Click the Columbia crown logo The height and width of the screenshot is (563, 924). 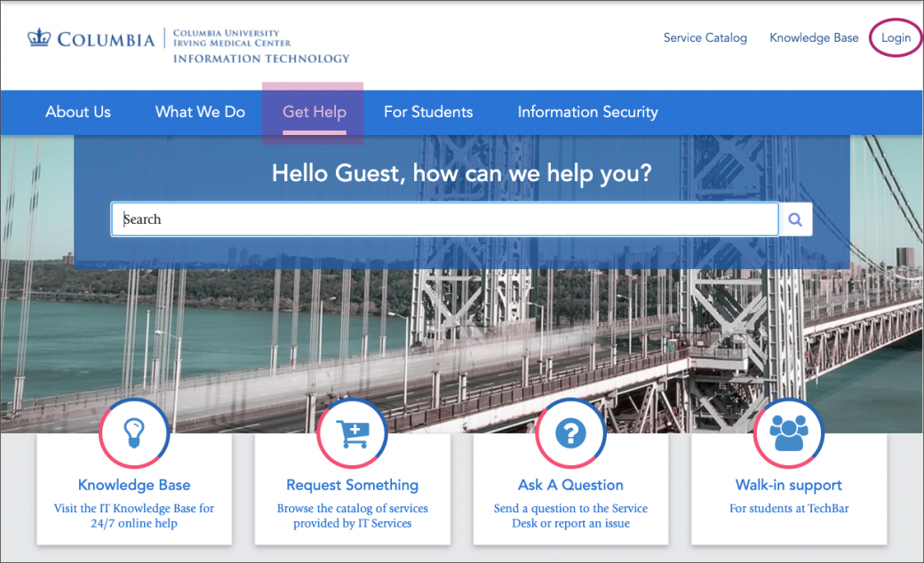(39, 37)
